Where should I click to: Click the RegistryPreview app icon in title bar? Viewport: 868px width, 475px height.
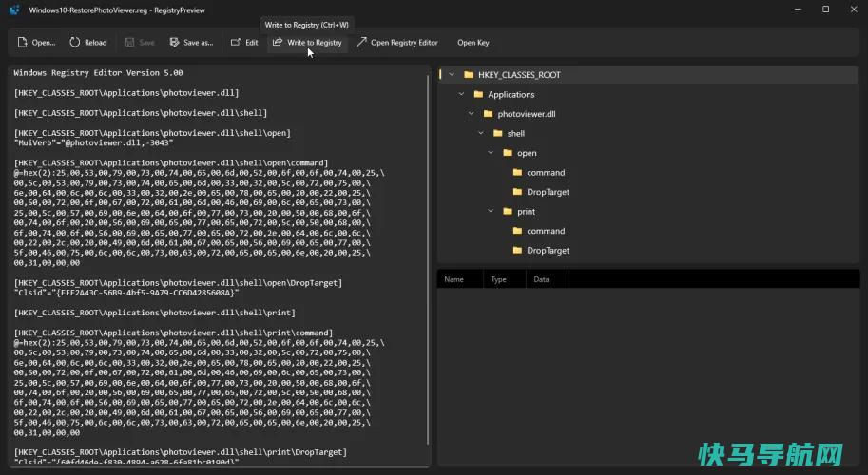(x=14, y=9)
